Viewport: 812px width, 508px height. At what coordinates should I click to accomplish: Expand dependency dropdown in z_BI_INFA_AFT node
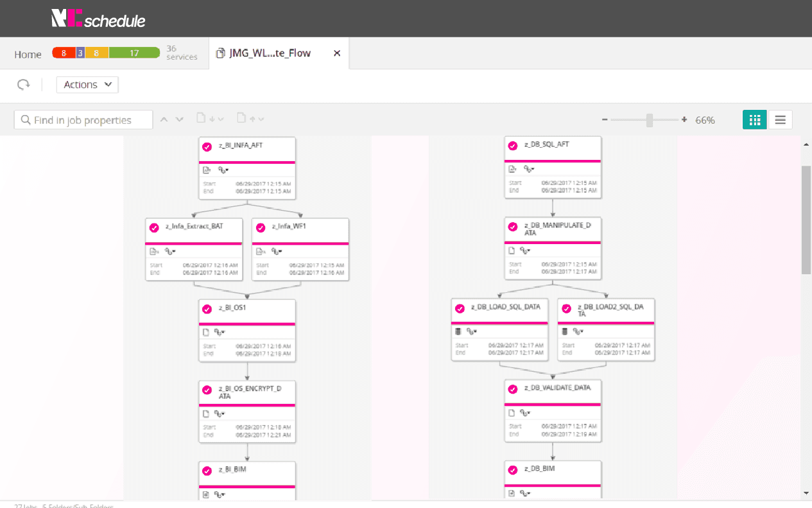pyautogui.click(x=223, y=170)
